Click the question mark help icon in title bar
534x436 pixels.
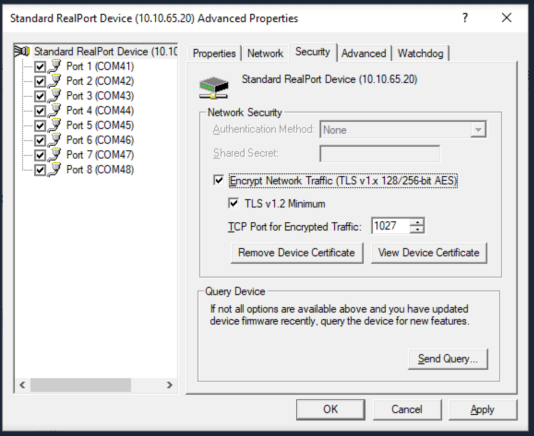tap(465, 18)
